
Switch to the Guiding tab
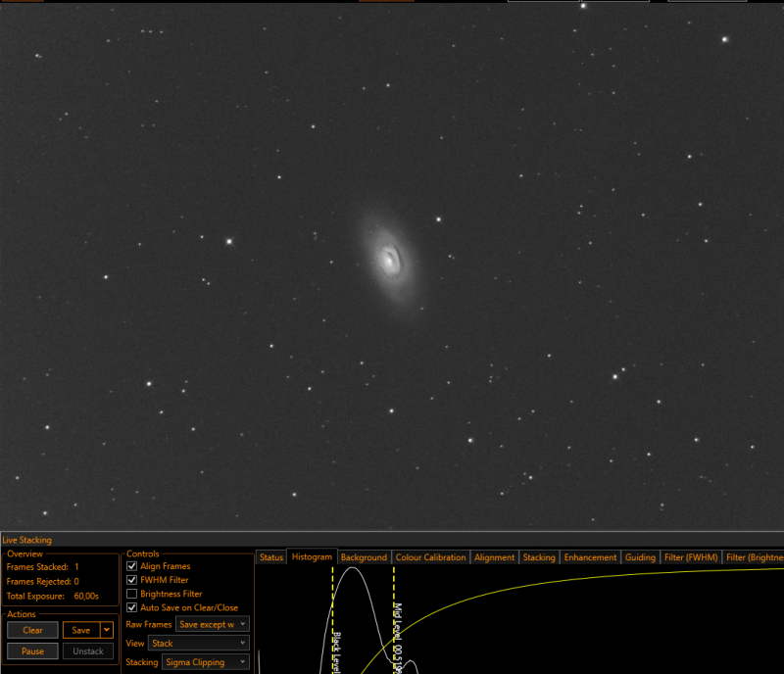(640, 557)
